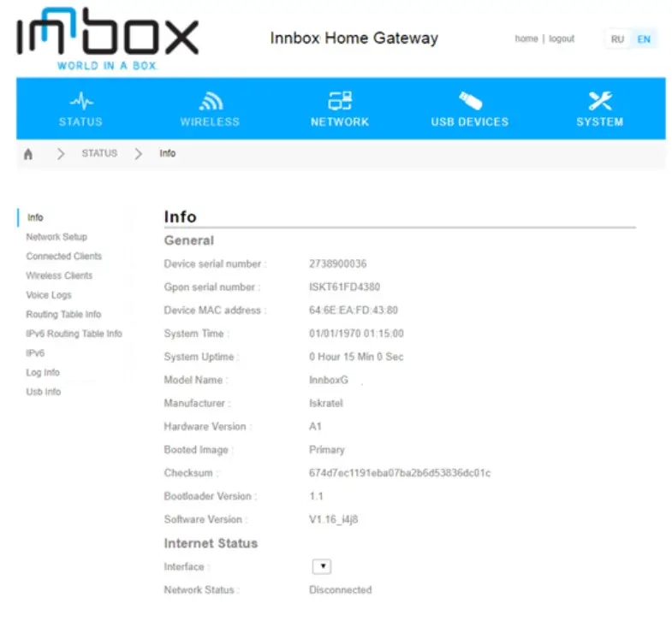Click system time 01/01/1970 01:15:00
This screenshot has height=627, width=672.
point(356,334)
